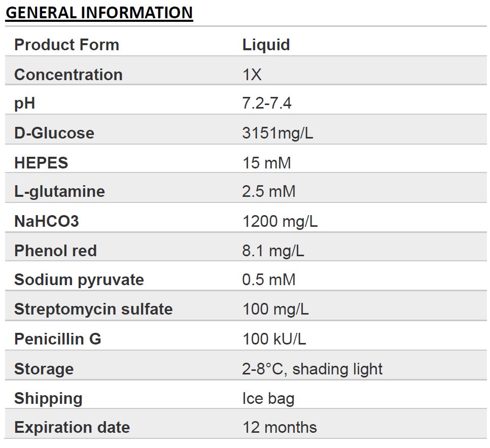490x448 pixels.
Task: Select the Concentration row label
Action: (x=68, y=75)
